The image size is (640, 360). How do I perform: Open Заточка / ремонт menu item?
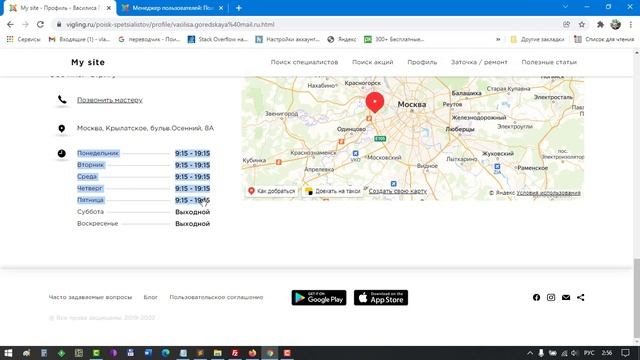pos(479,62)
